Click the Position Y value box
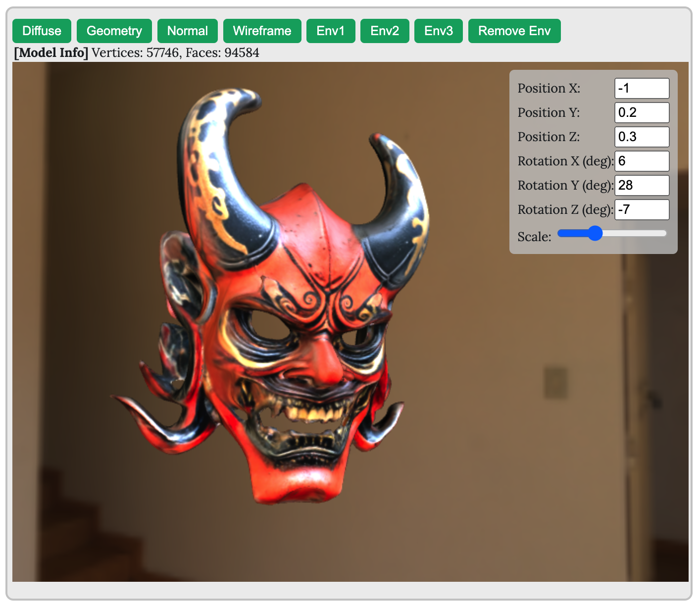 click(x=642, y=112)
